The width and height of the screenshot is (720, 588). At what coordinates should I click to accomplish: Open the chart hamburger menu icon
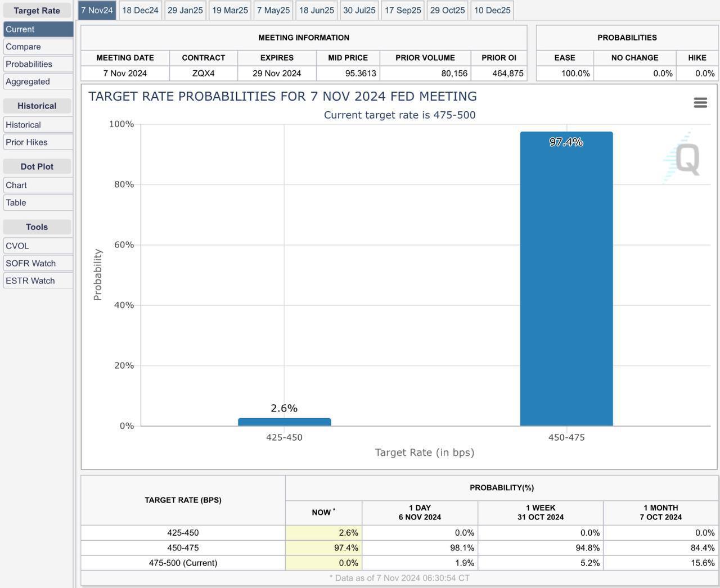(700, 102)
